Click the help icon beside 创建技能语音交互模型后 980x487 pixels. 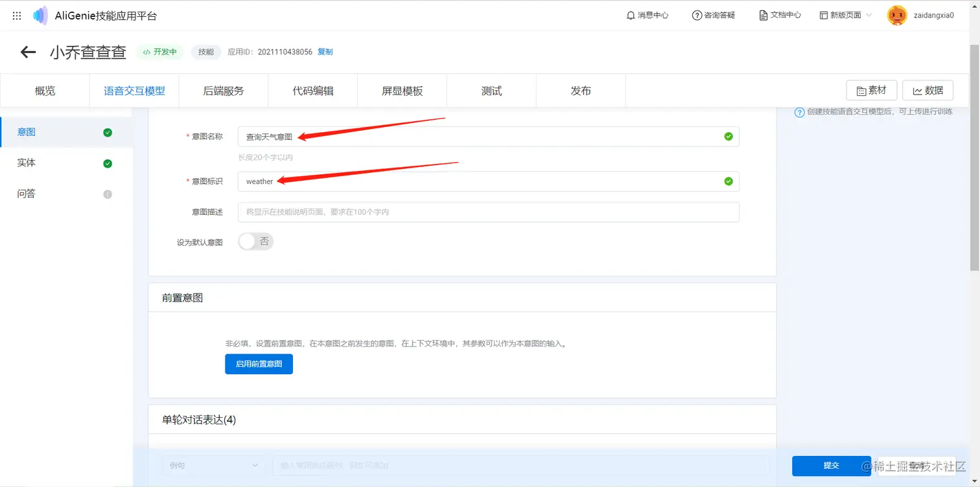click(800, 112)
